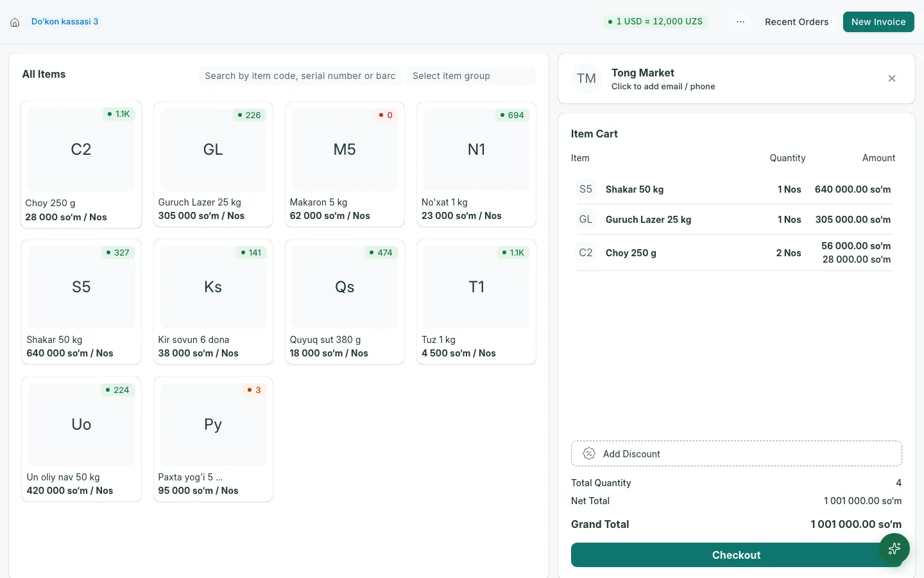Click to add email / phone for customer
Screen dimensions: 924x578
[x=663, y=87]
